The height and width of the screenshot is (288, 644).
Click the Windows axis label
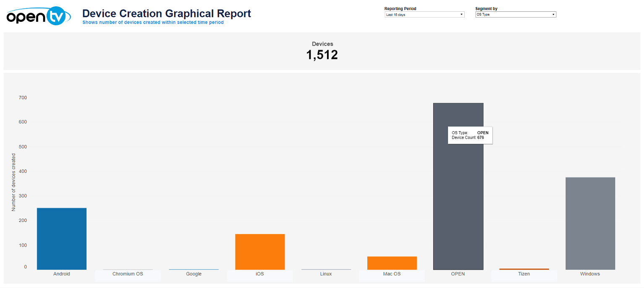point(590,274)
